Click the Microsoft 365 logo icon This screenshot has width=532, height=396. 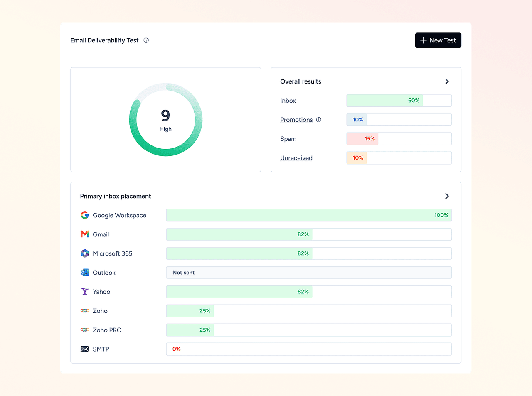coord(85,253)
